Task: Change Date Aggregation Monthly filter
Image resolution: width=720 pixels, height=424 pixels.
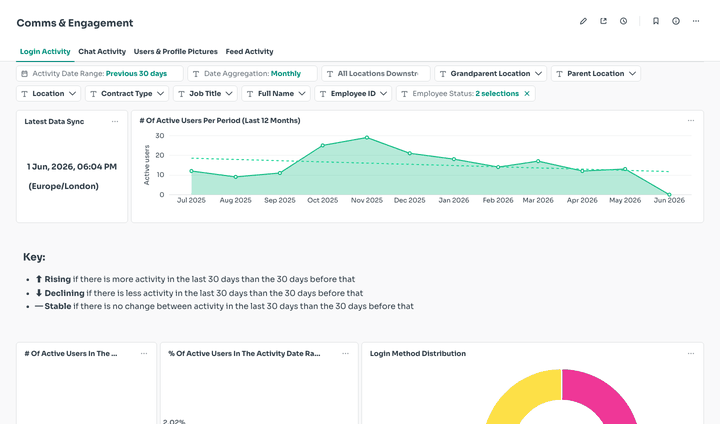Action: (253, 73)
